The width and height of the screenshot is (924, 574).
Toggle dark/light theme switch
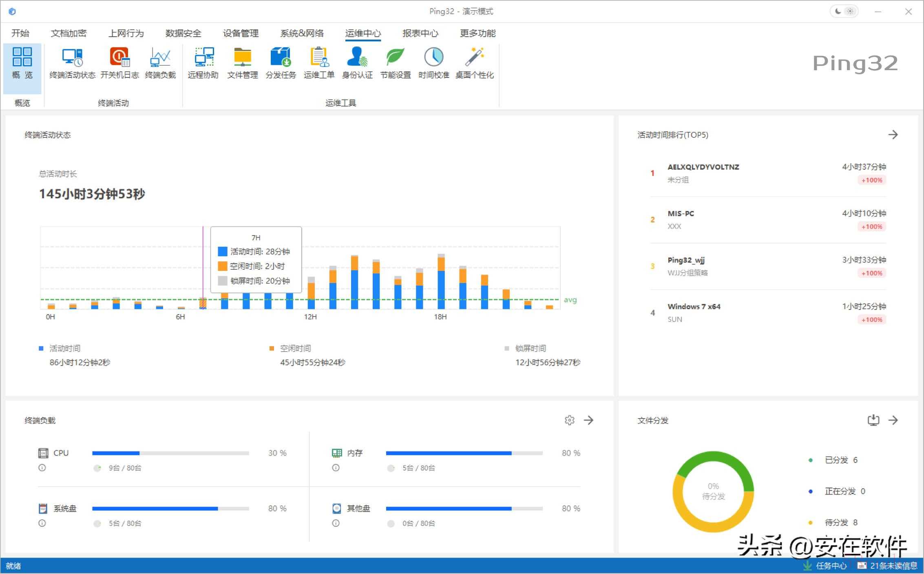[844, 11]
